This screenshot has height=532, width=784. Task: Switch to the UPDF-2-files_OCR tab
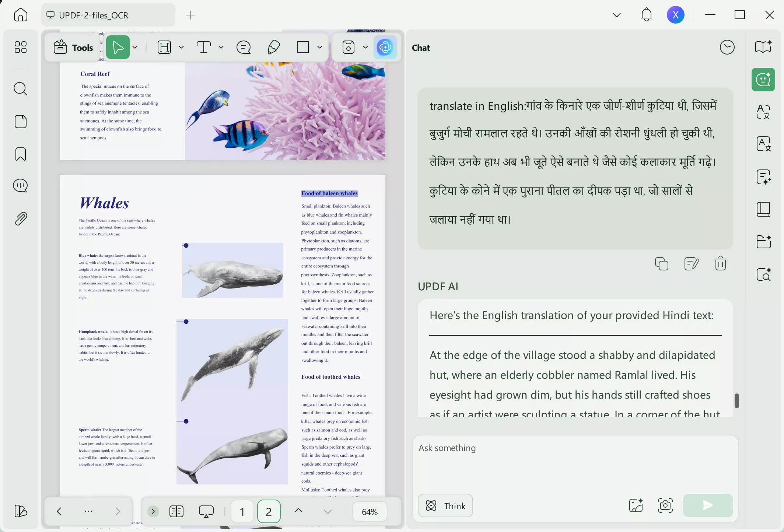coord(94,15)
